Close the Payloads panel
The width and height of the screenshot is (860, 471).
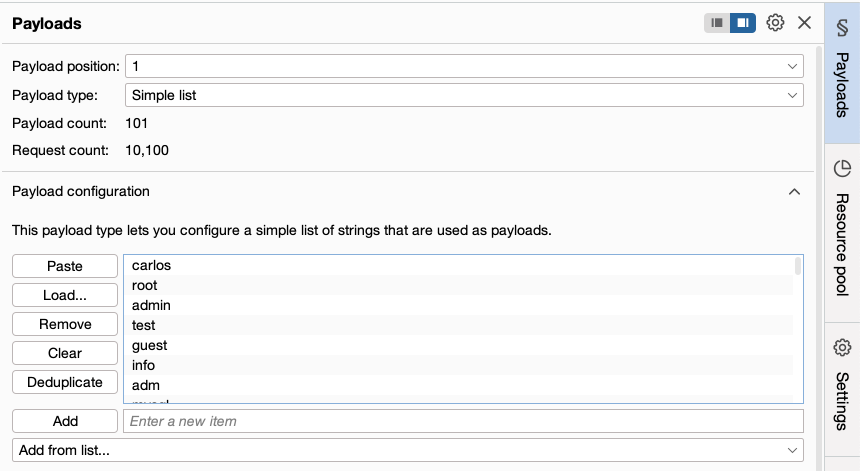point(804,23)
